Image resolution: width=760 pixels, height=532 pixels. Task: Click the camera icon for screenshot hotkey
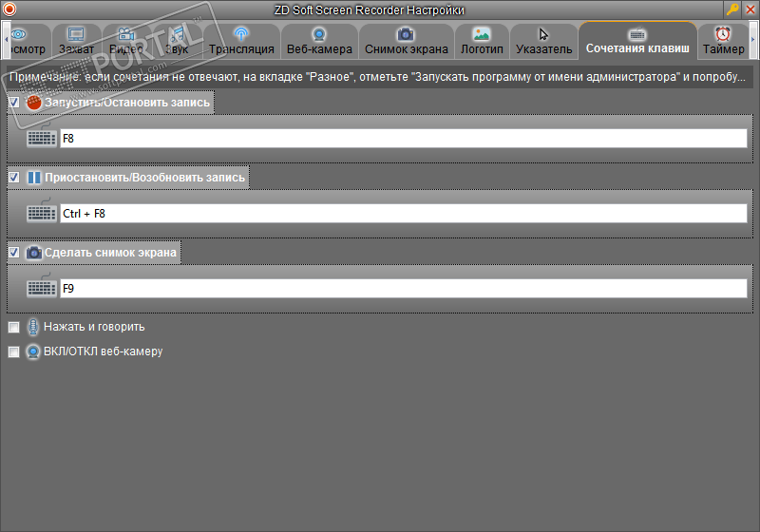[34, 253]
